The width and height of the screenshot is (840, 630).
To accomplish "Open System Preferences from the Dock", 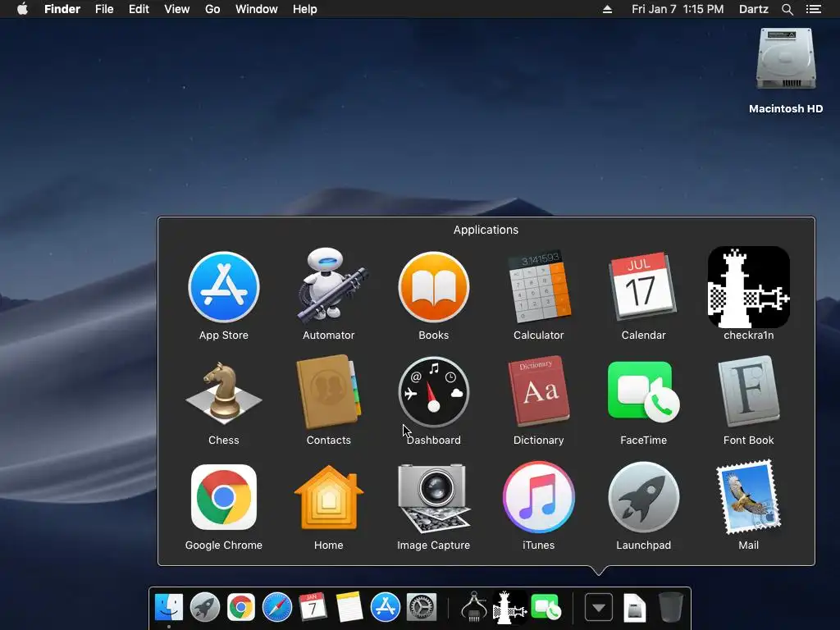I will [422, 608].
